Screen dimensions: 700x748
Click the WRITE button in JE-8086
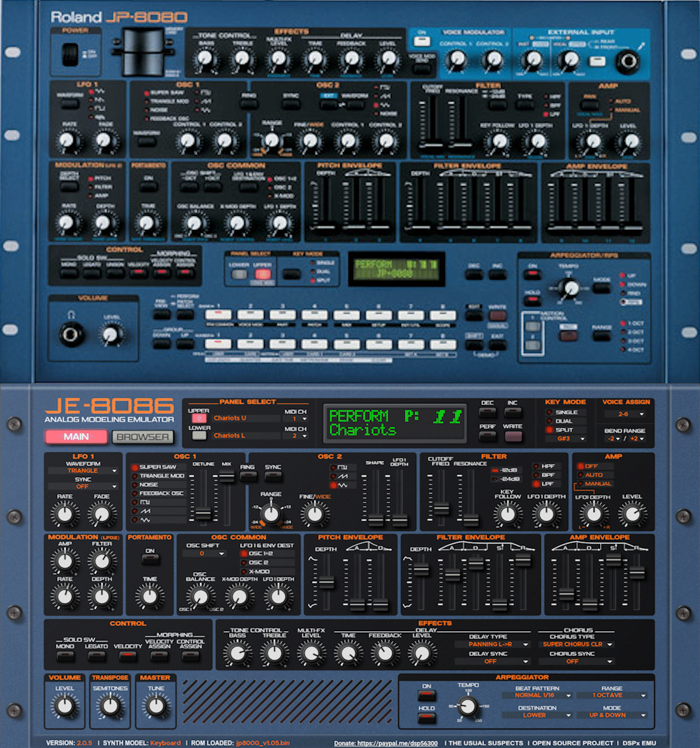512,436
